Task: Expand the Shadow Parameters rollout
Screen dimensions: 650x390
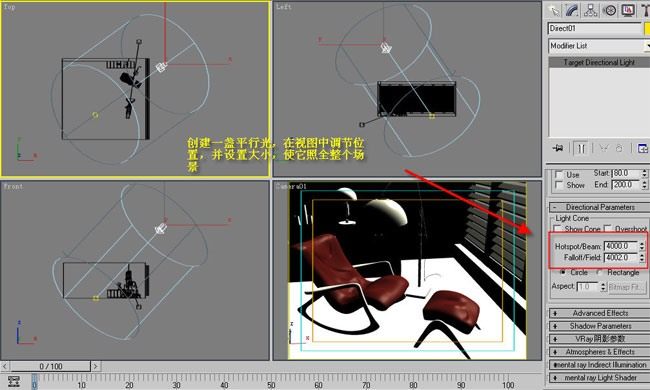Action: pyautogui.click(x=599, y=326)
